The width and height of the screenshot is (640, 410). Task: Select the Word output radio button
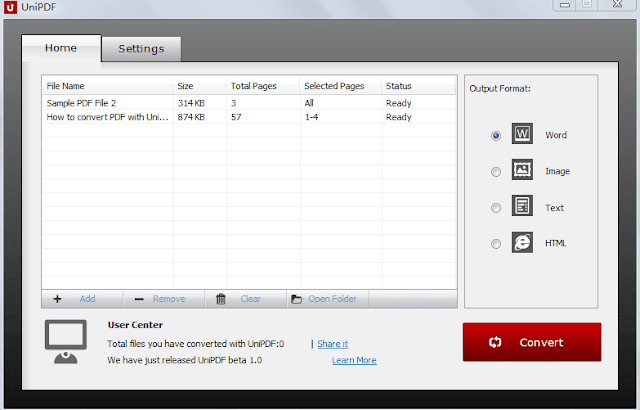(496, 136)
